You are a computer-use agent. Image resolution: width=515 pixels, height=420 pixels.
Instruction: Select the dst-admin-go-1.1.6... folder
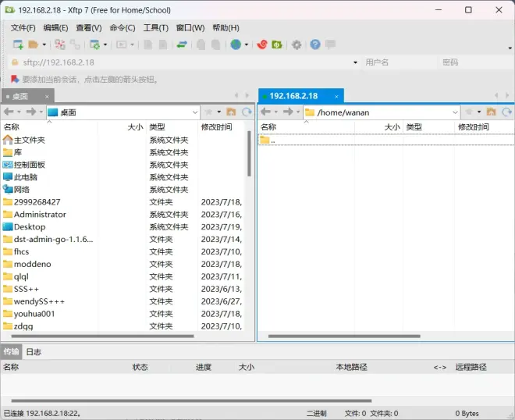tap(48, 239)
